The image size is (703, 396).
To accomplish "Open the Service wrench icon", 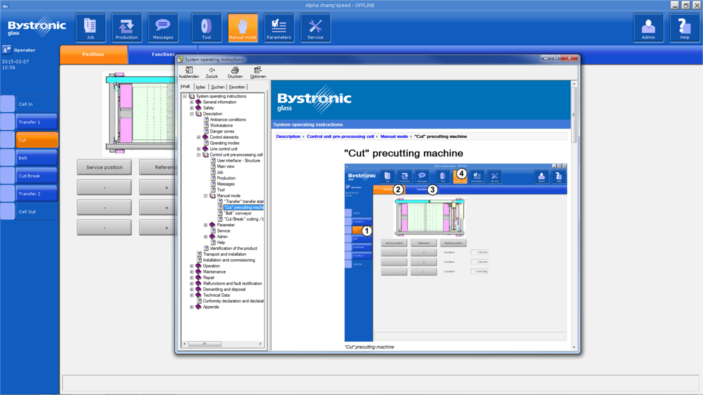I will point(315,28).
